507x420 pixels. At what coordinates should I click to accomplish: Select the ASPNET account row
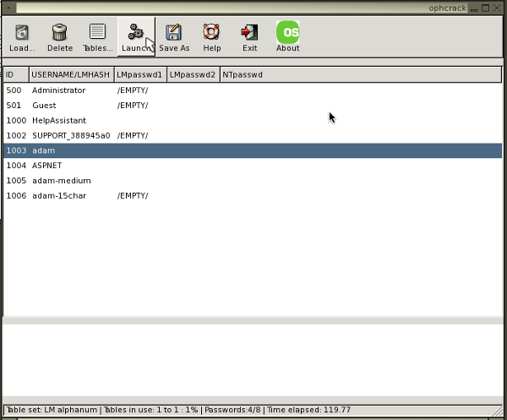(x=46, y=166)
